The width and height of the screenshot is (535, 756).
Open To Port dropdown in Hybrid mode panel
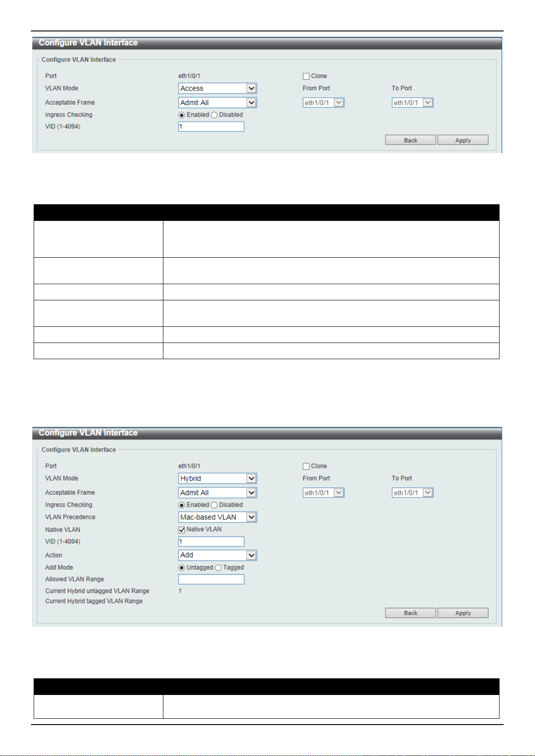pyautogui.click(x=412, y=493)
